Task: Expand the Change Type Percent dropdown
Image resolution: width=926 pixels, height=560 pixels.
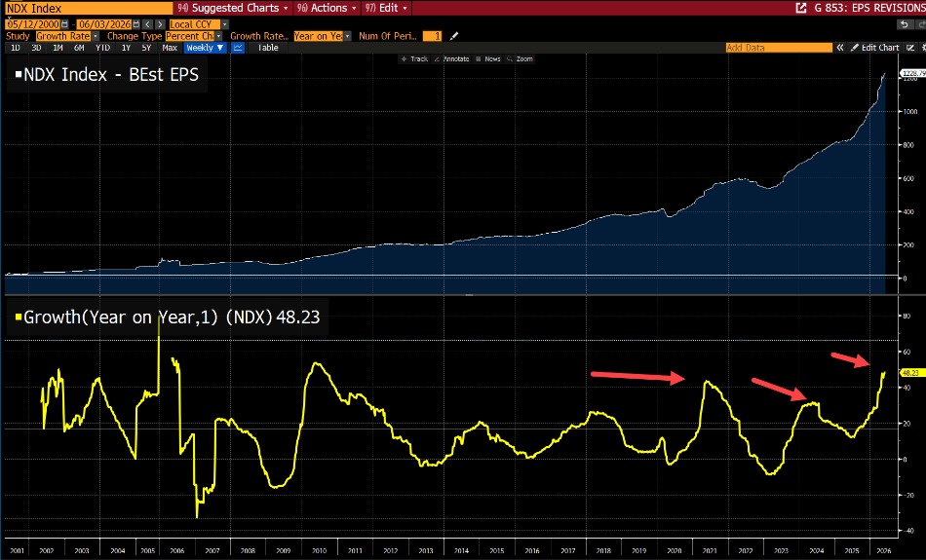Action: (218, 36)
